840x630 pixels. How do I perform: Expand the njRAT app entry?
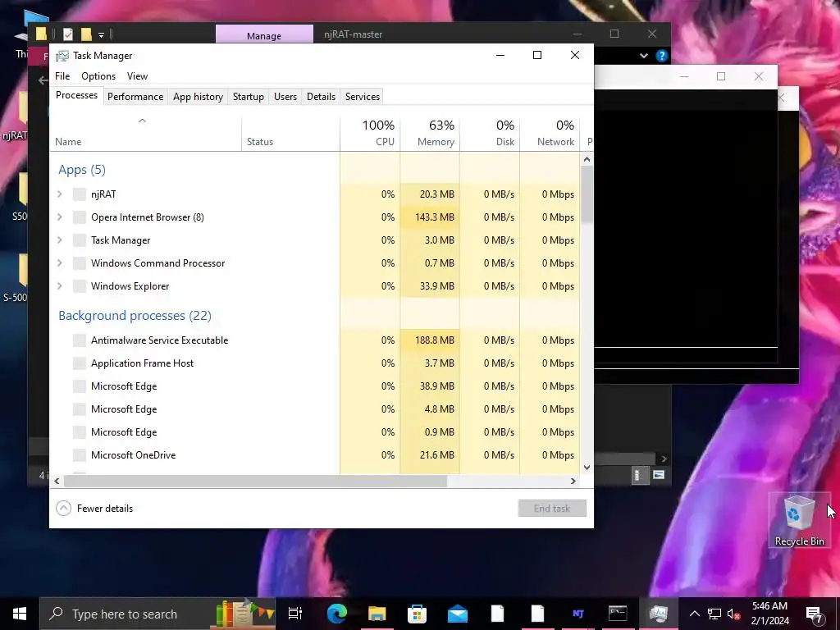point(60,194)
